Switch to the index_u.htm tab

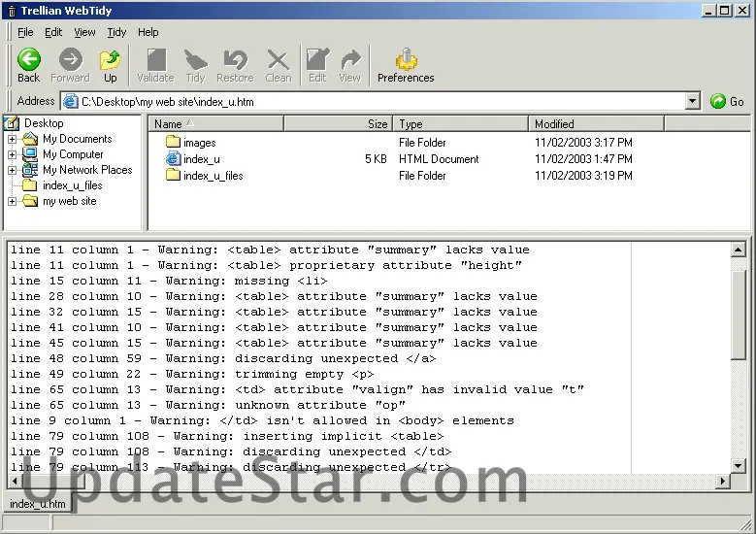[x=38, y=504]
